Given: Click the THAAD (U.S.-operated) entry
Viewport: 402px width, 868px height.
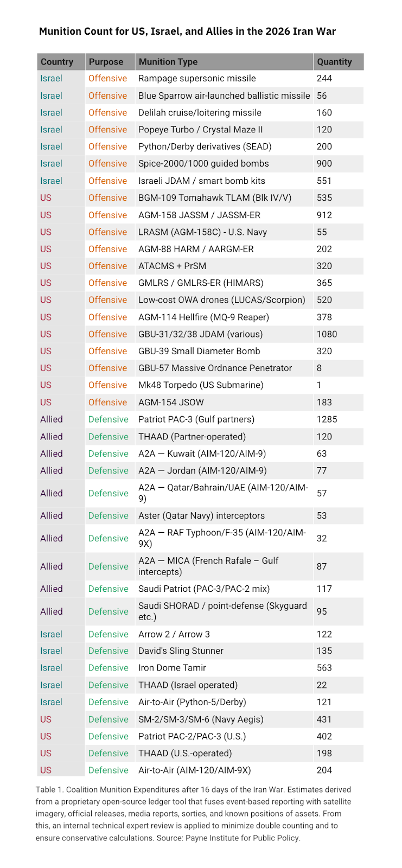Looking at the screenshot, I should [x=185, y=753].
